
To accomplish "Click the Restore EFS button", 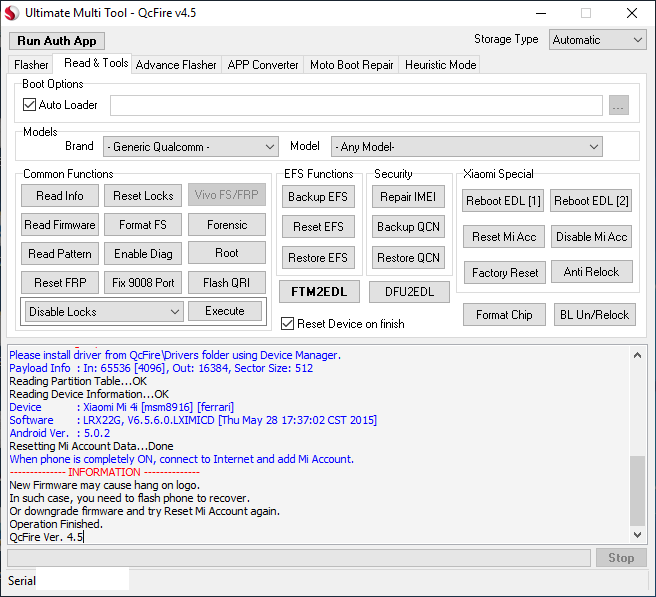I will click(318, 258).
